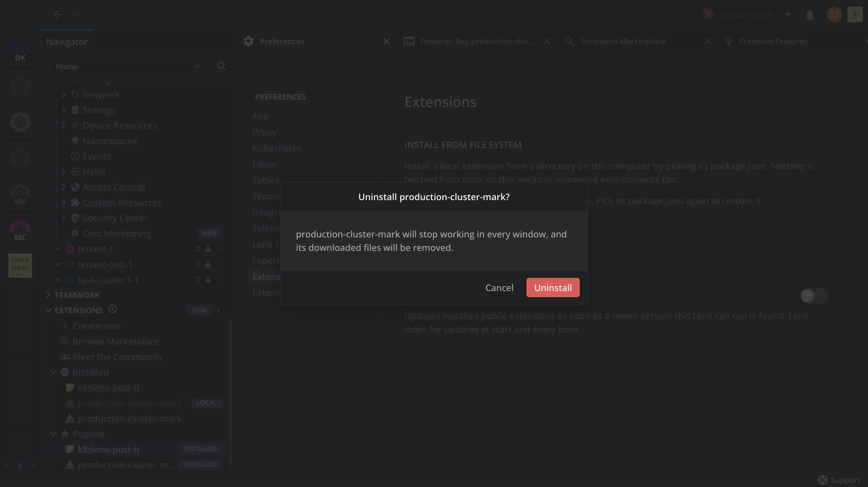Image resolution: width=868 pixels, height=487 pixels.
Task: Open the notifications bell
Action: pyautogui.click(x=810, y=14)
